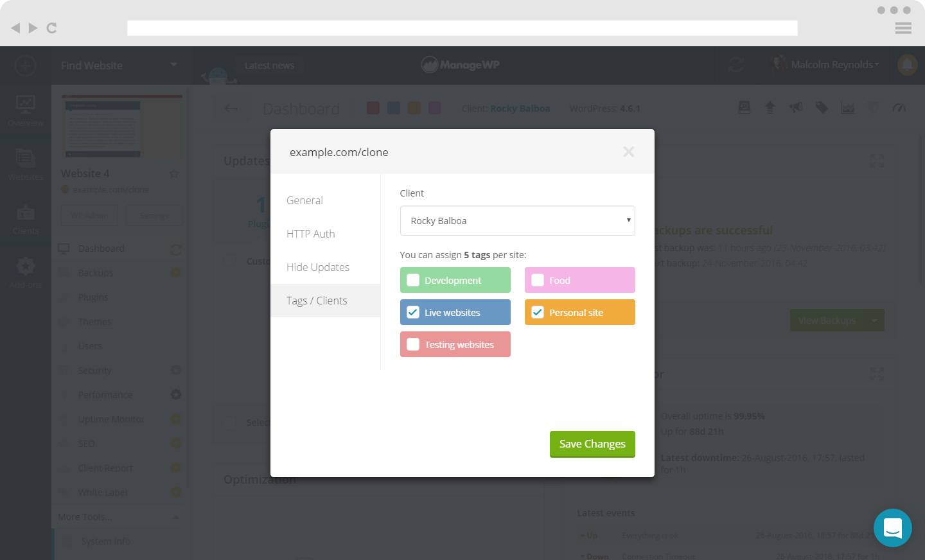The width and height of the screenshot is (925, 560).
Task: Click the speedometer icon in toolbar
Action: pyautogui.click(x=899, y=108)
